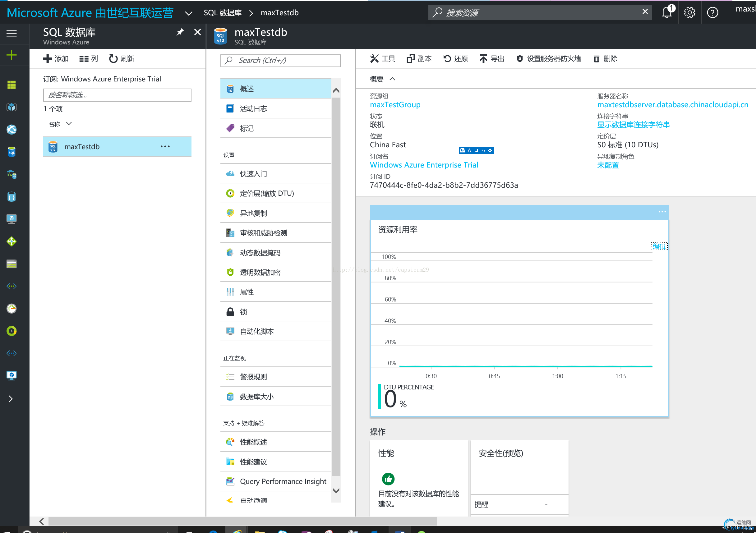The image size is (756, 533).
Task: Open dropdown next to Microsoft Azure title
Action: [x=189, y=13]
